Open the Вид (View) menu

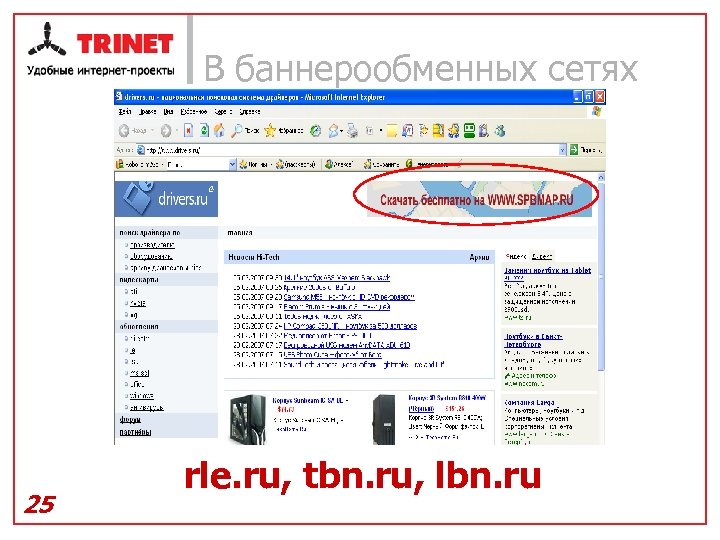[x=169, y=112]
